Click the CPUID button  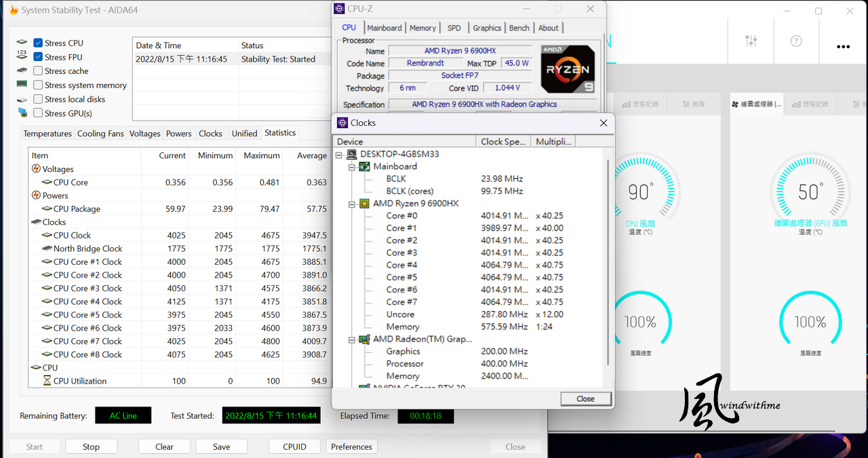[x=294, y=446]
